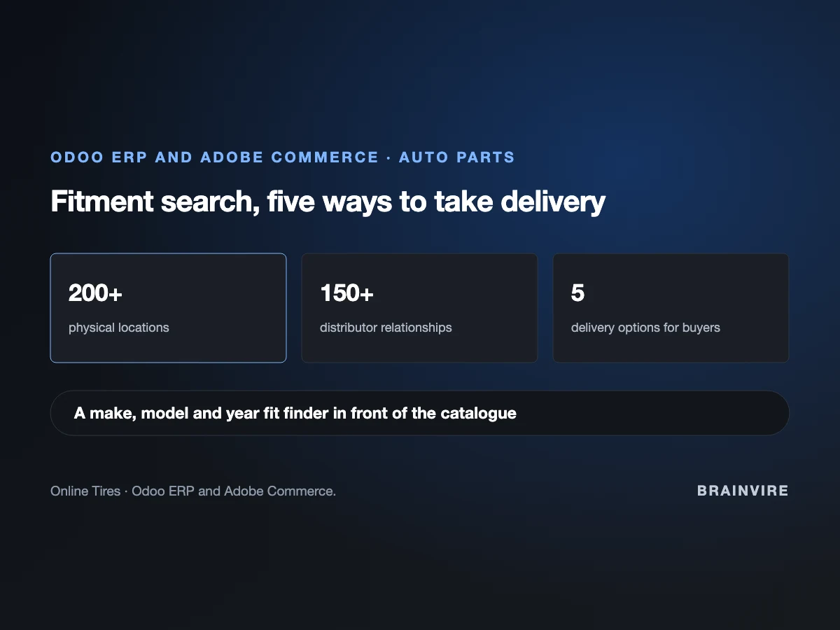The width and height of the screenshot is (840, 630).
Task: Select the 200+ physical locations card
Action: [x=168, y=308]
